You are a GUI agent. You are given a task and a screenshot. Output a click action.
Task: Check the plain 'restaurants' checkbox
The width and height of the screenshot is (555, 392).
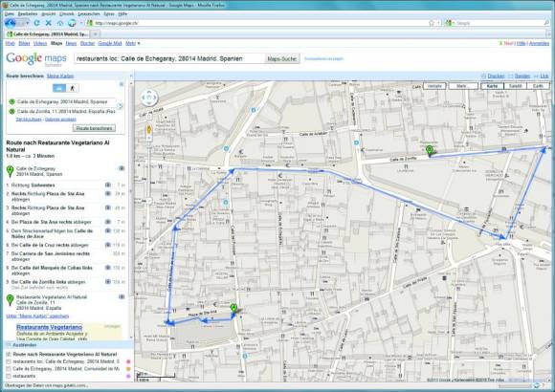point(9,376)
